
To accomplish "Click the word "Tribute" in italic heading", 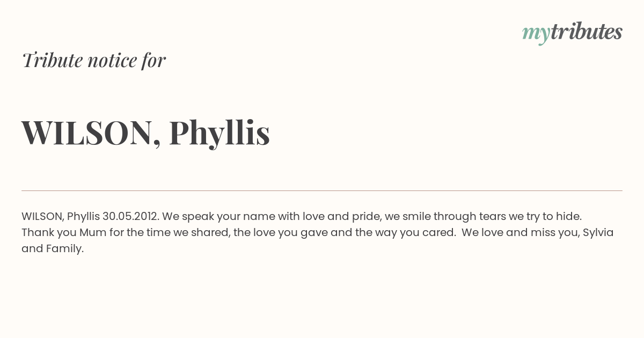I will click(53, 60).
